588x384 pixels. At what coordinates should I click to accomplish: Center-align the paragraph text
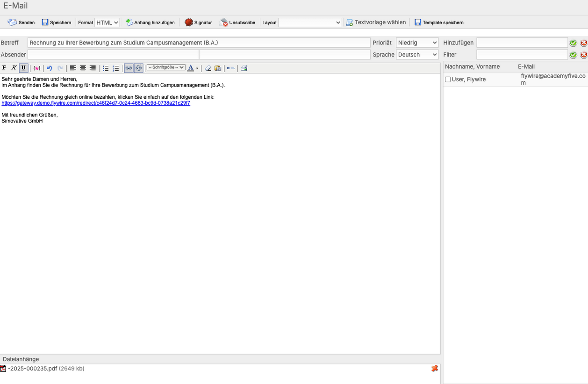click(83, 68)
